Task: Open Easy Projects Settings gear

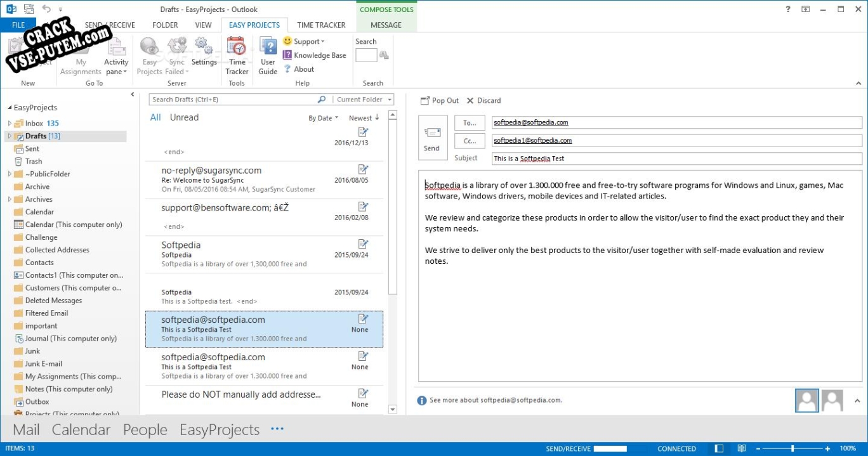Action: (204, 52)
